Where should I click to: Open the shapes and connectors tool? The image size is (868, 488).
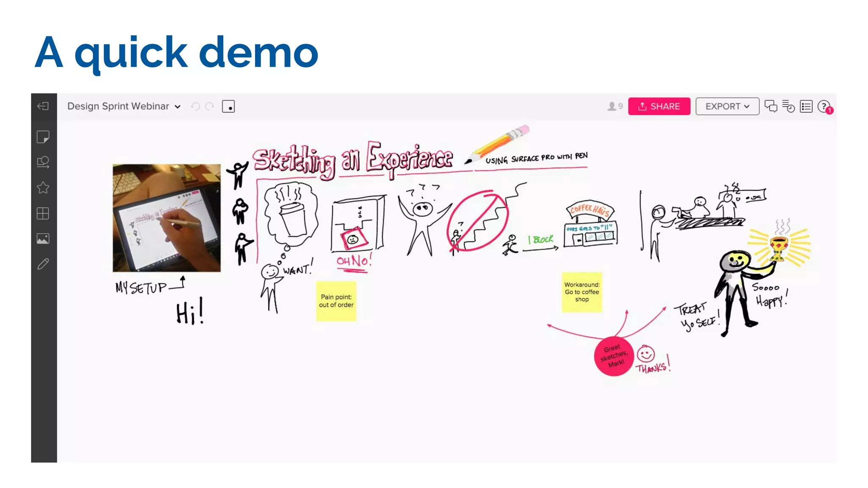(43, 162)
